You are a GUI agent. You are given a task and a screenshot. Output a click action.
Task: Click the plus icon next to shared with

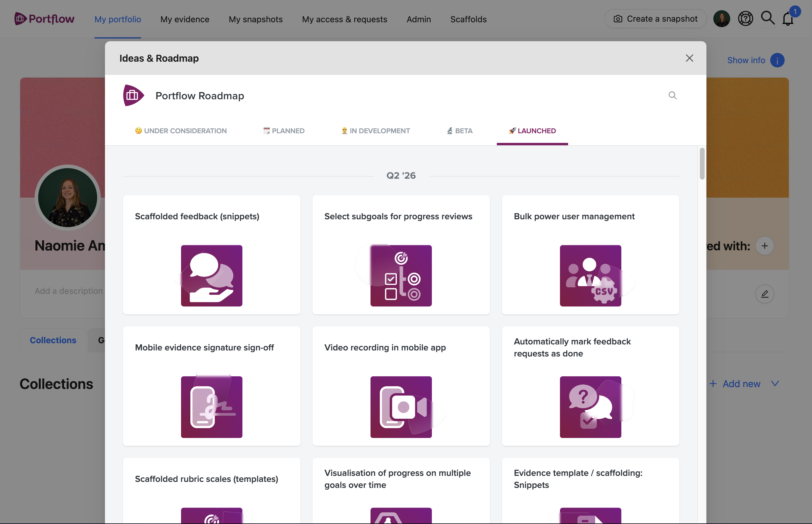point(764,246)
